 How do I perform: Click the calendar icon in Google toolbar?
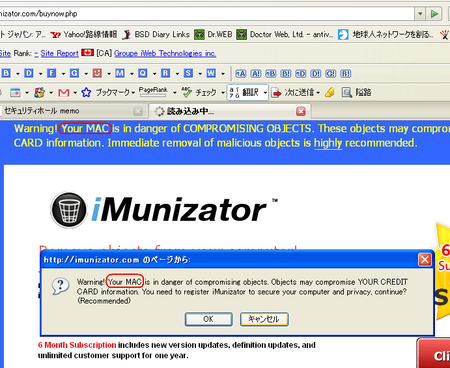[15, 92]
